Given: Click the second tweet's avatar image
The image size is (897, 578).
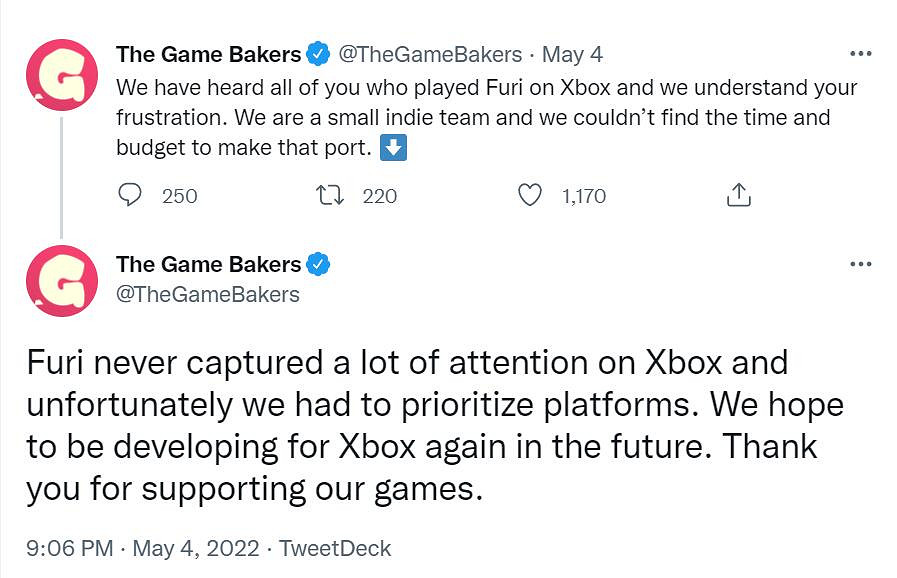Looking at the screenshot, I should [61, 281].
